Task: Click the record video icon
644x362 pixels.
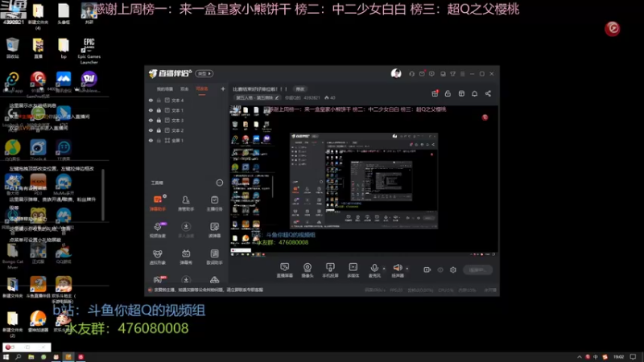Action: tap(427, 269)
